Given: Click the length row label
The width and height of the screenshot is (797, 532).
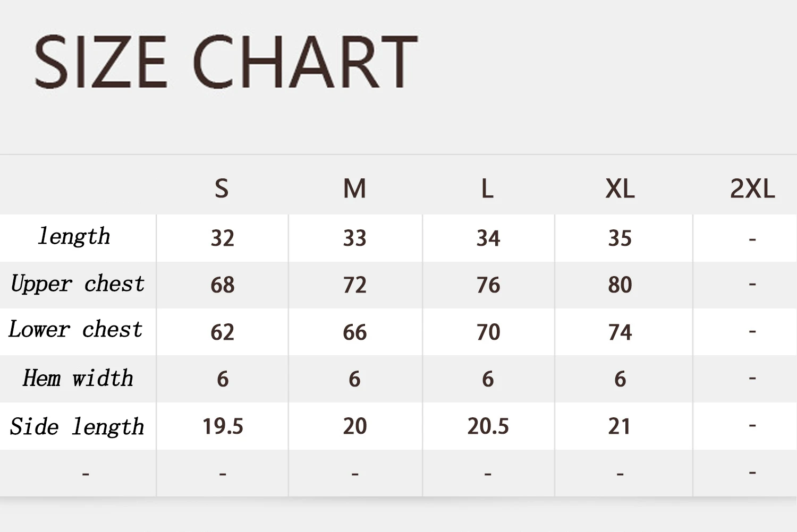Looking at the screenshot, I should point(74,237).
